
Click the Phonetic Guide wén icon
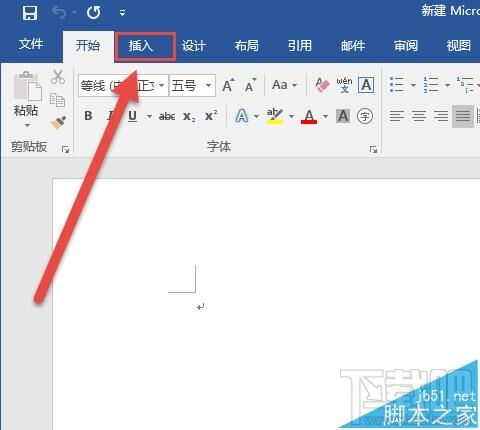click(x=344, y=85)
